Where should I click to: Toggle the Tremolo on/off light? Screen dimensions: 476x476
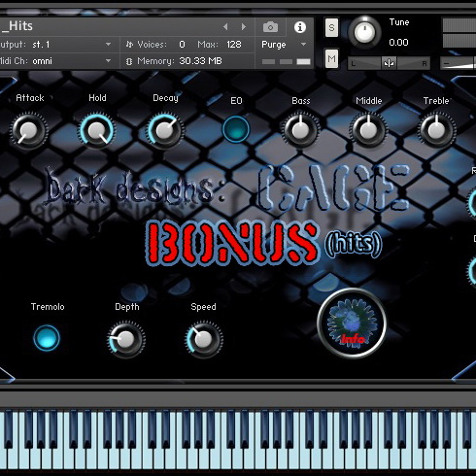[x=46, y=338]
